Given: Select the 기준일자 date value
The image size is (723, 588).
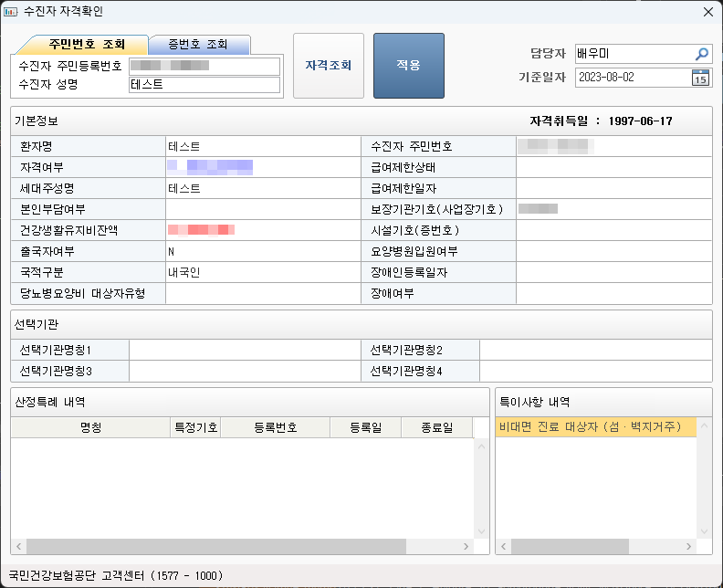Looking at the screenshot, I should click(x=630, y=78).
